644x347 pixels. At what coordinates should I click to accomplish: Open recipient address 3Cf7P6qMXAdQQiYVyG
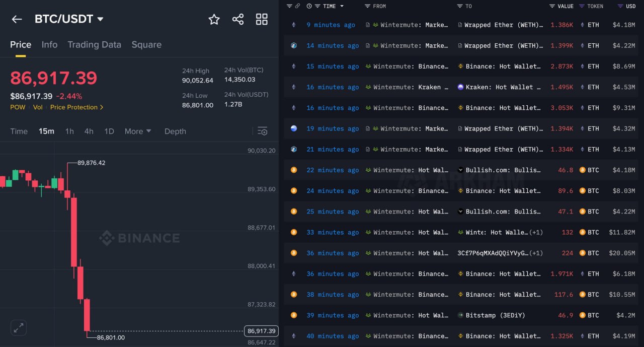point(493,253)
